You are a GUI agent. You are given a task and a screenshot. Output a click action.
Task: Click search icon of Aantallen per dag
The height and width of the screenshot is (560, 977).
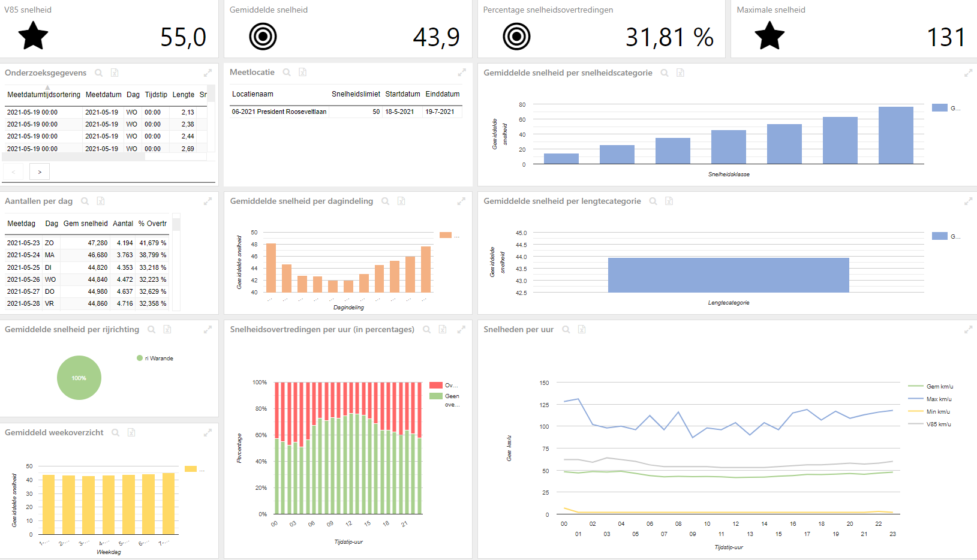click(x=85, y=201)
